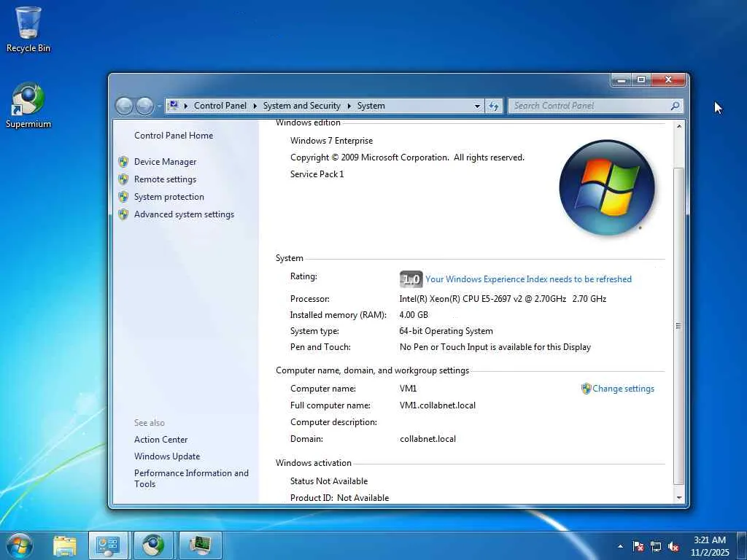
Task: Click the 4.00 GB memory value
Action: 414,315
